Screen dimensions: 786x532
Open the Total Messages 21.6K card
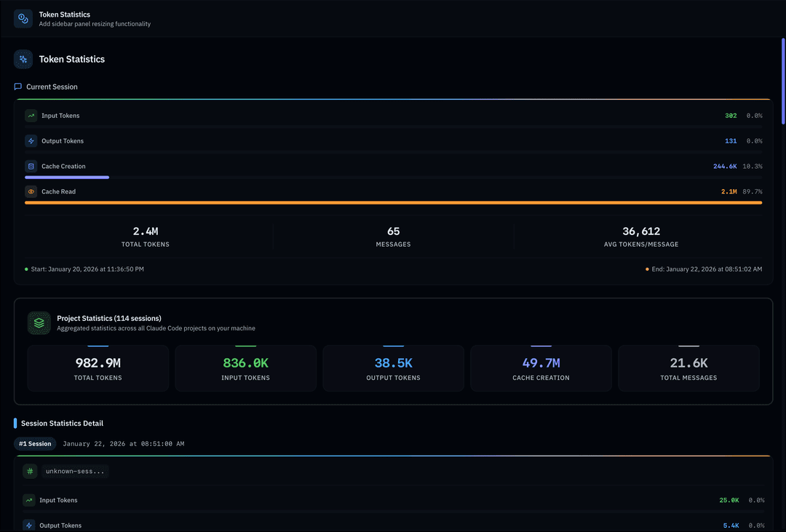tap(688, 368)
